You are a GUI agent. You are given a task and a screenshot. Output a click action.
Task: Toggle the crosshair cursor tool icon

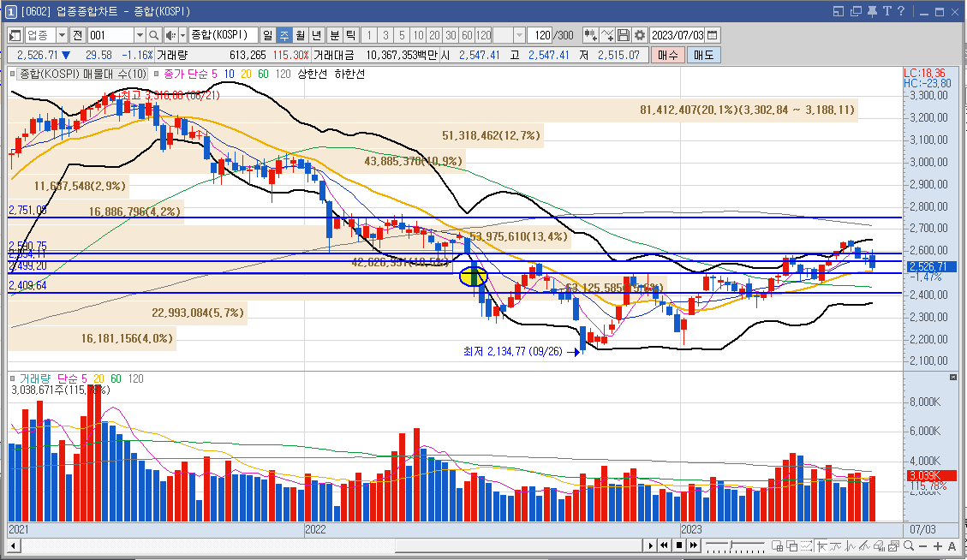coord(821,545)
